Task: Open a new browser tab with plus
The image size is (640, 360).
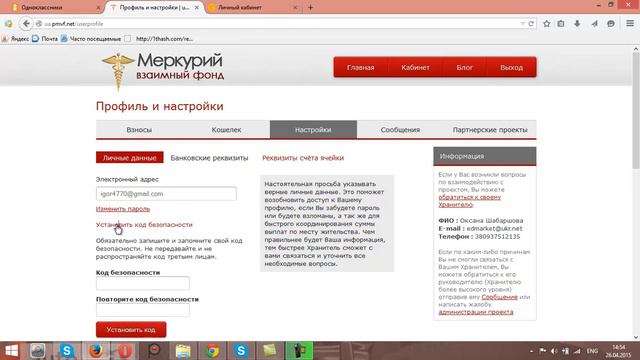Action: (x=310, y=7)
